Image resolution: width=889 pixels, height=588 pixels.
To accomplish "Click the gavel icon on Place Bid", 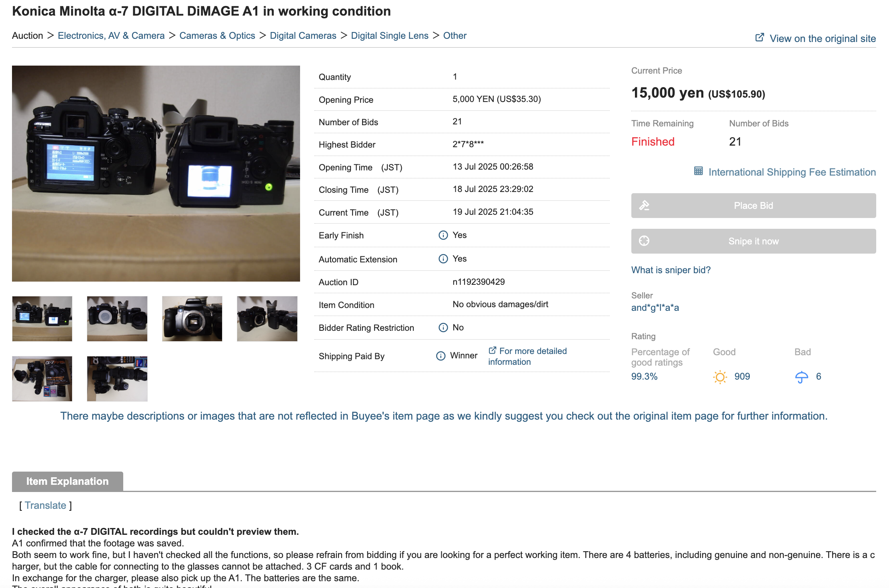I will (644, 206).
